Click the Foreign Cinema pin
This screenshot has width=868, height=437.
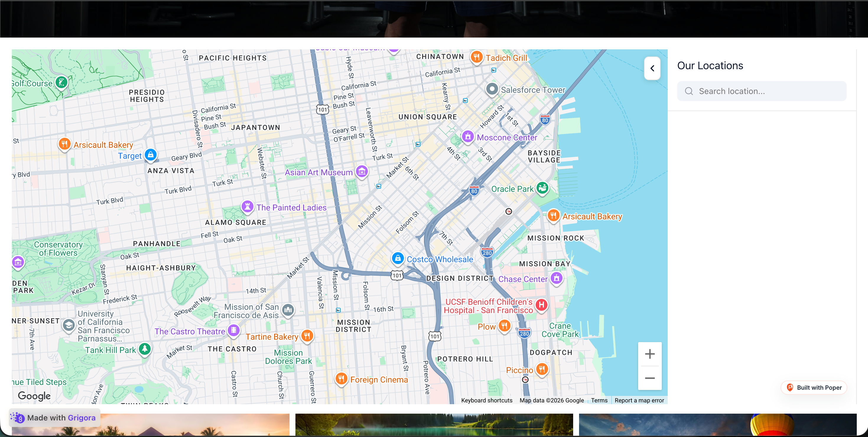click(x=341, y=379)
